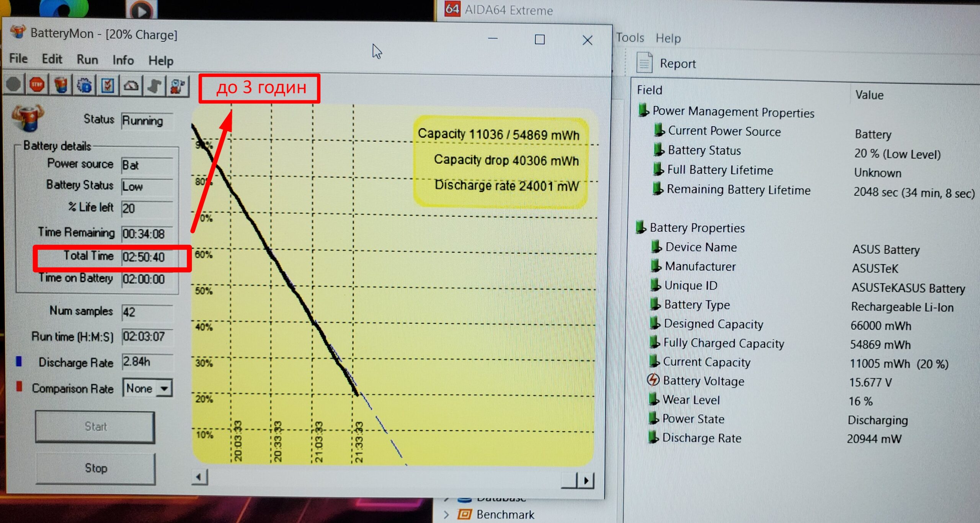Open the Run menu in BatteryMon
The image size is (980, 523).
(87, 60)
